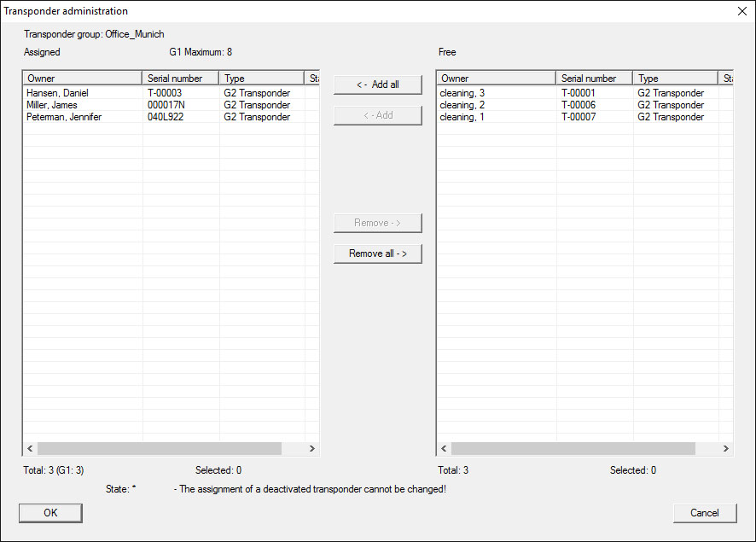The image size is (756, 542).
Task: Select cleaning, 3 in the Free list
Action: [462, 93]
